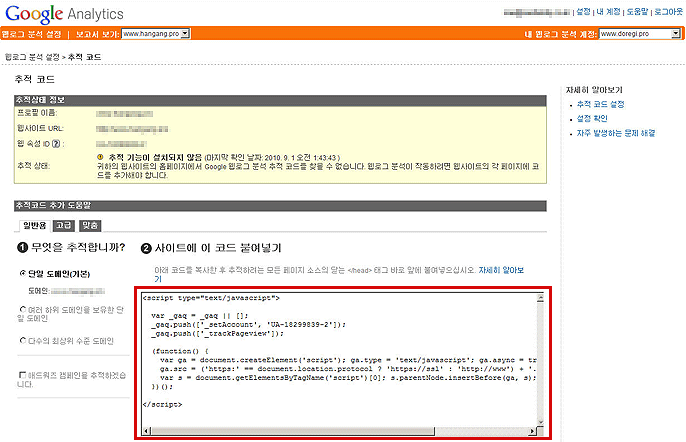Click the 추적상태 정보 section header

click(x=280, y=100)
